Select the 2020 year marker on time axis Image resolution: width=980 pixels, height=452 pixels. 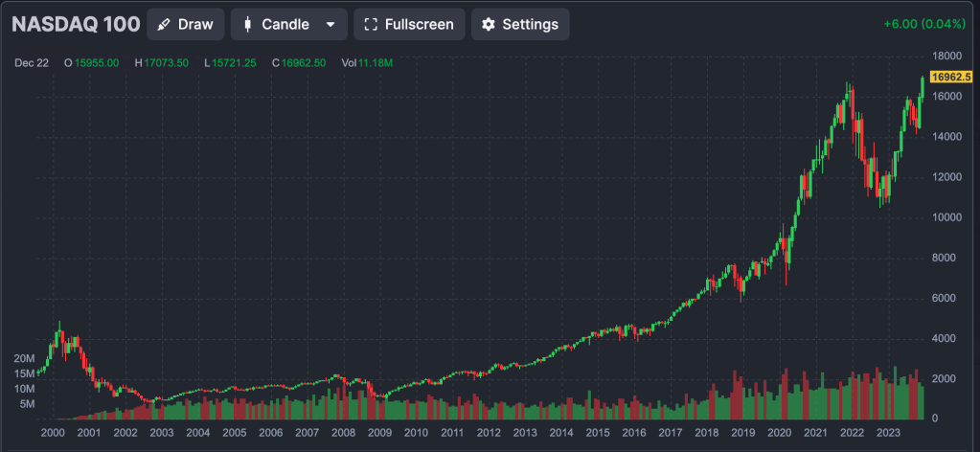click(x=781, y=434)
